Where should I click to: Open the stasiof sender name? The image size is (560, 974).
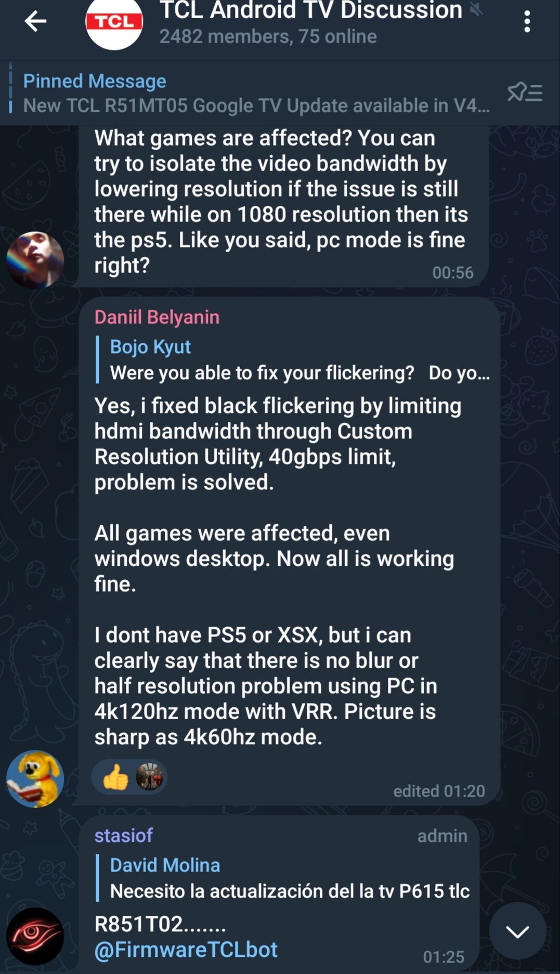click(x=123, y=835)
